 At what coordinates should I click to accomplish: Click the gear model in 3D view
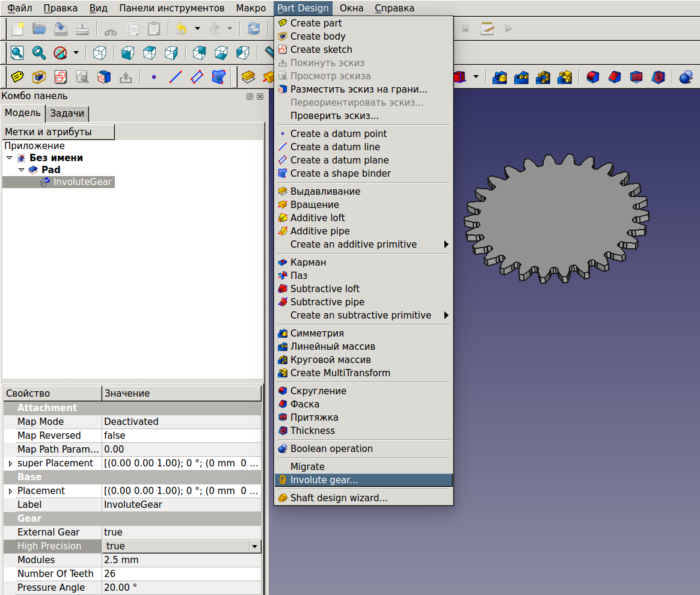pyautogui.click(x=557, y=219)
